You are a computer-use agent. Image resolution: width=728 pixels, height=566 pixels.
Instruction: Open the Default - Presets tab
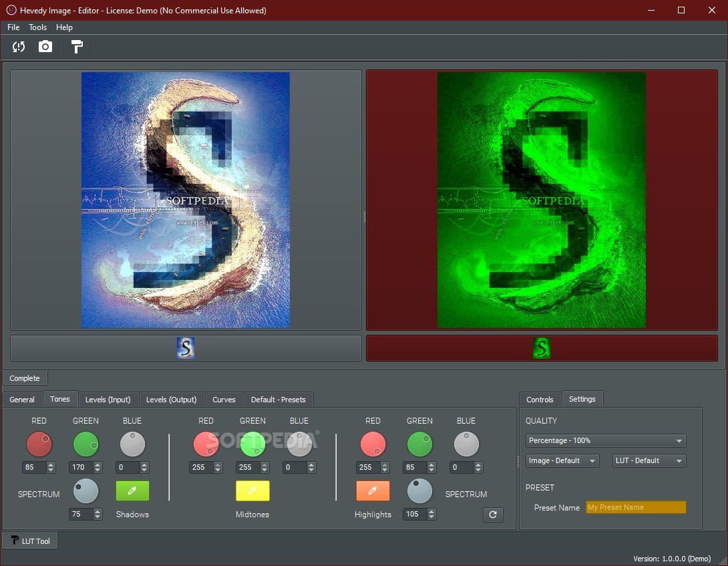(278, 400)
